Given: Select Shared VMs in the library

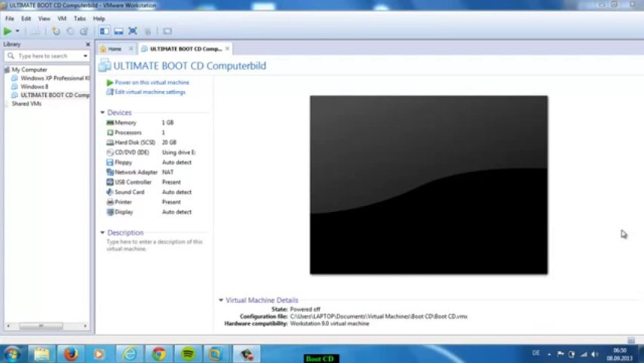Looking at the screenshot, I should point(26,104).
